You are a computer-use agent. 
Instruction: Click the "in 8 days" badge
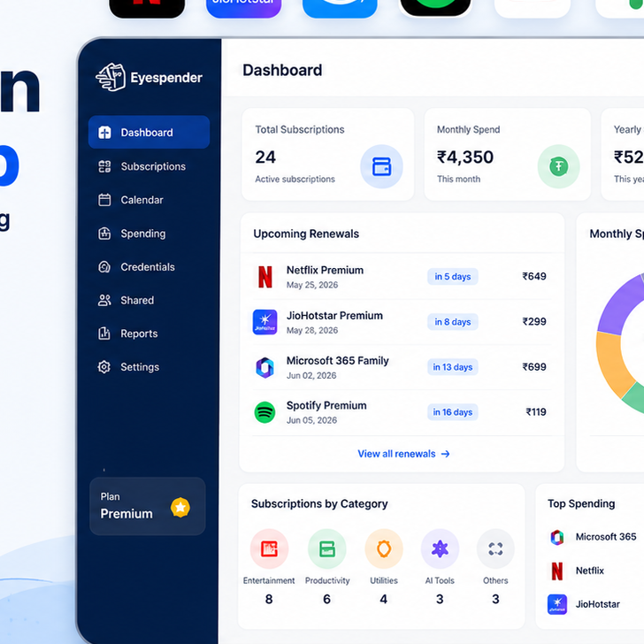(453, 322)
